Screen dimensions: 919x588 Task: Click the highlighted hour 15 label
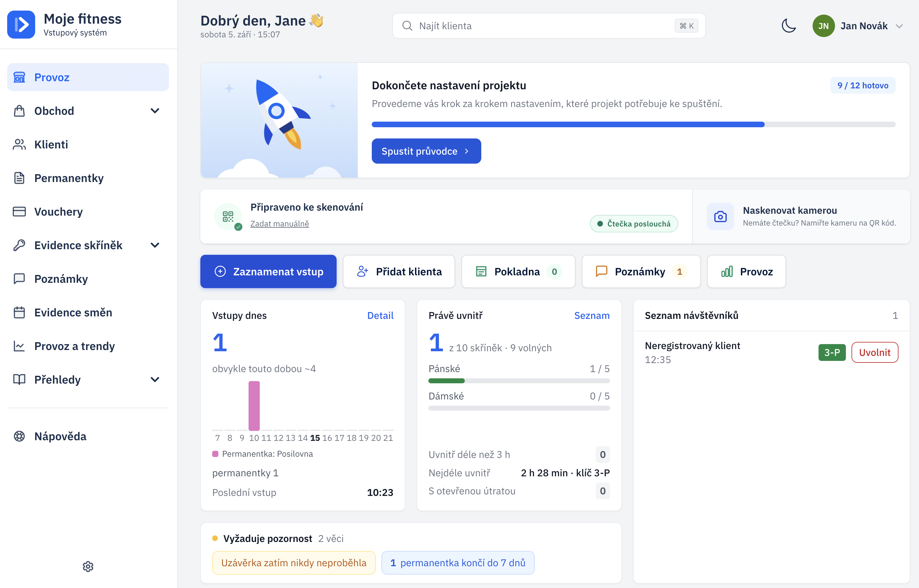click(x=315, y=438)
